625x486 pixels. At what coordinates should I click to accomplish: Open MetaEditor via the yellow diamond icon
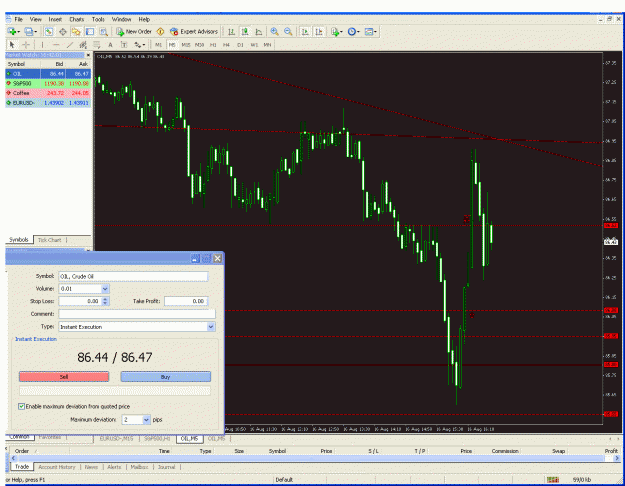161,31
